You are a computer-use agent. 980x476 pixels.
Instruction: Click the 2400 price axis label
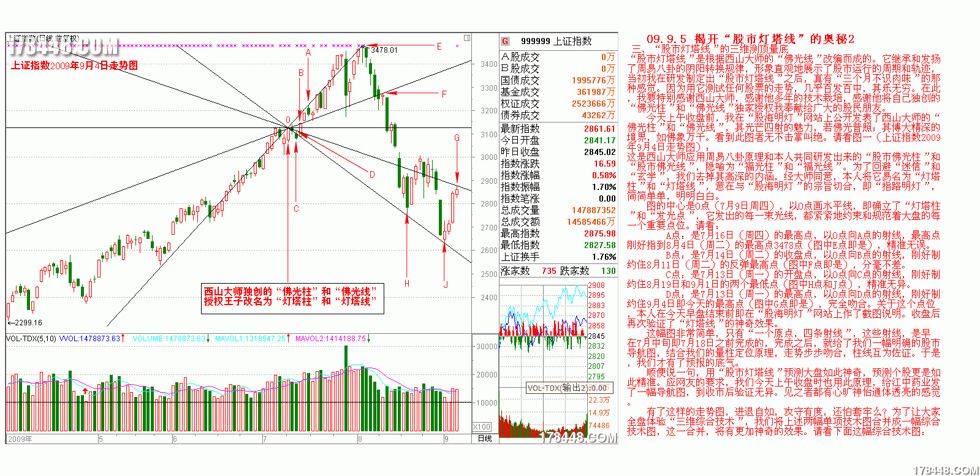point(489,298)
